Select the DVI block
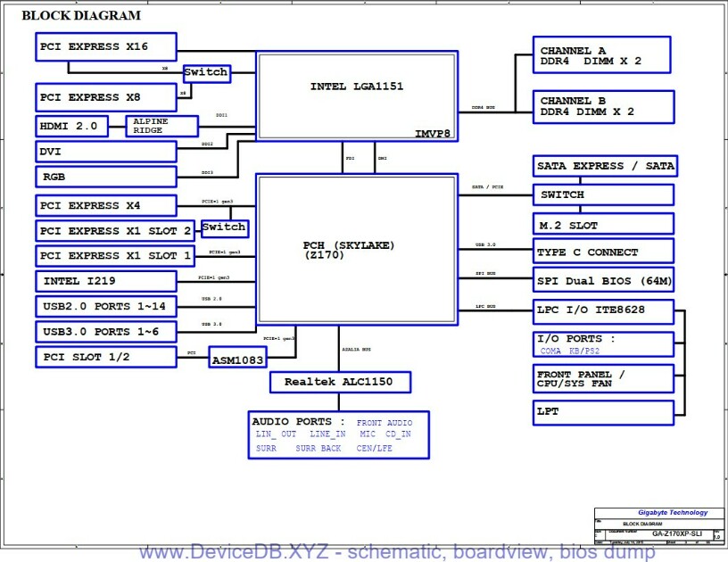Viewport: 728px width, 562px height. (106, 152)
